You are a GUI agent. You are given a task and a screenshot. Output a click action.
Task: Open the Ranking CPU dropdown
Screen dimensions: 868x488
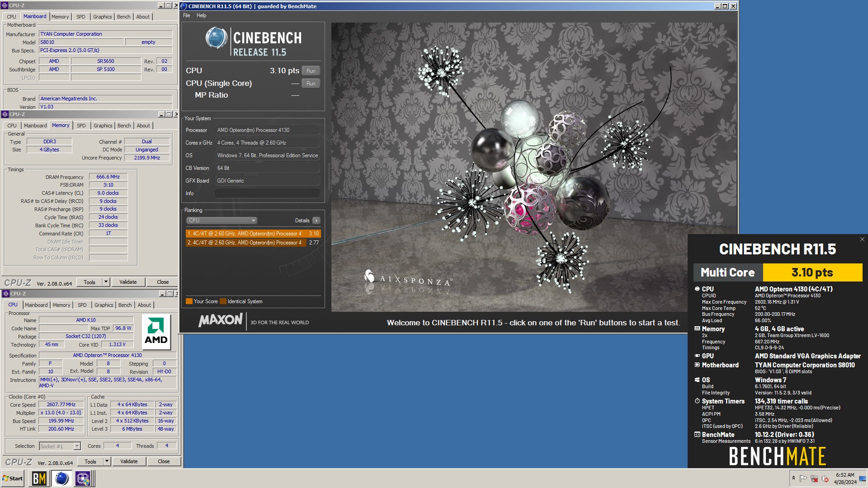pos(222,221)
